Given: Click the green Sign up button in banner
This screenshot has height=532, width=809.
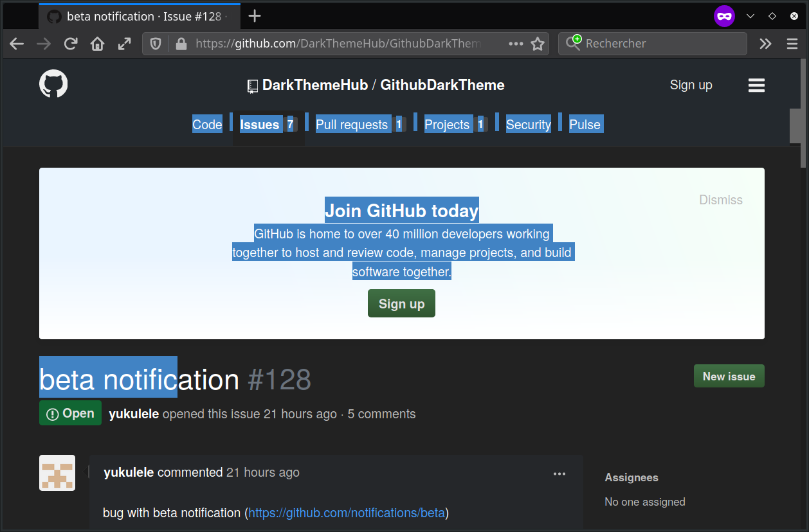Looking at the screenshot, I should [x=401, y=303].
